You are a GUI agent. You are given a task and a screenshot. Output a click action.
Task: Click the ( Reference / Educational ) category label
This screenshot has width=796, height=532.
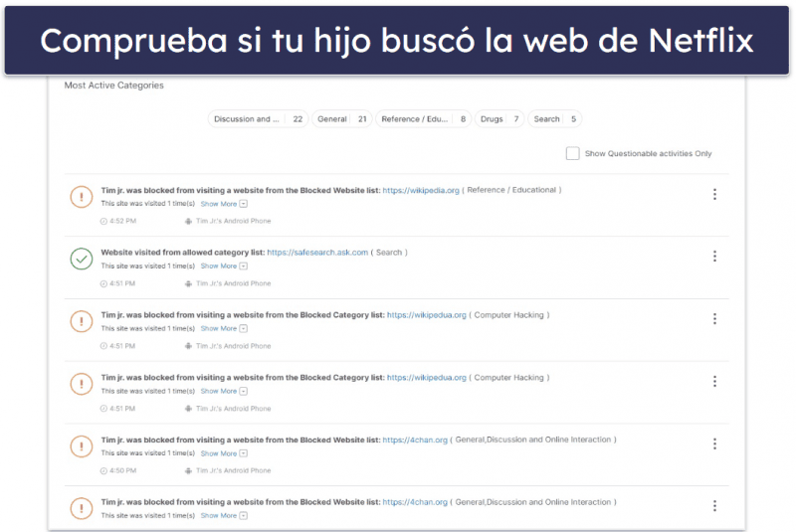(x=511, y=190)
